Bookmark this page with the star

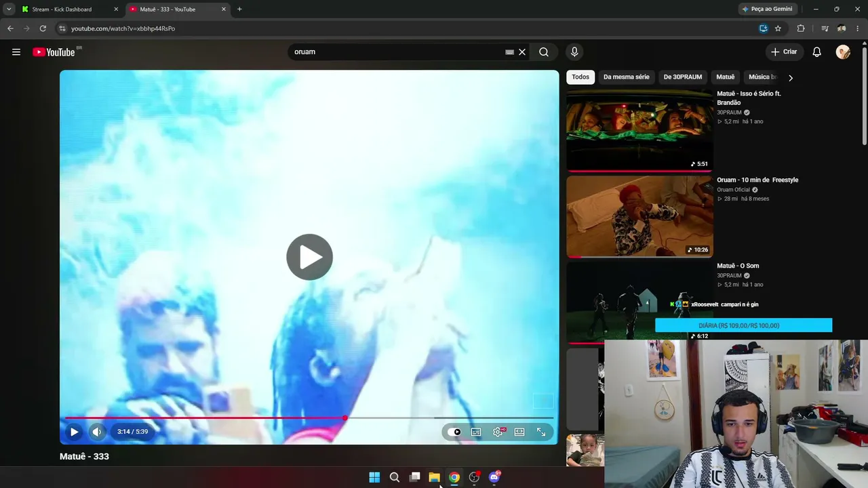click(x=778, y=28)
